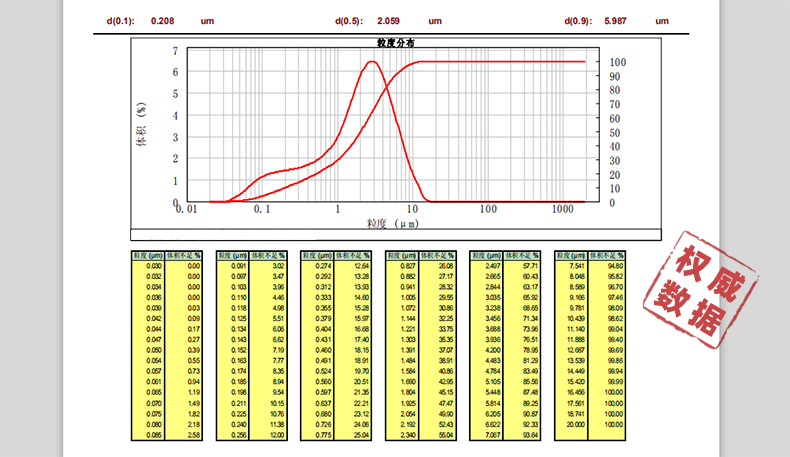Click the peak of the bell-shaped distribution curve
Image resolution: width=790 pixels, height=457 pixels.
click(x=372, y=62)
